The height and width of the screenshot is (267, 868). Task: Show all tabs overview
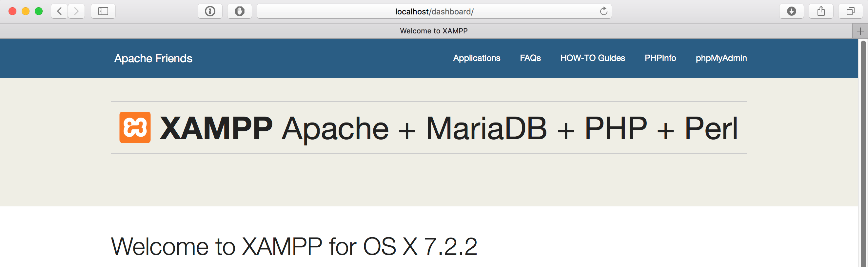pyautogui.click(x=851, y=11)
